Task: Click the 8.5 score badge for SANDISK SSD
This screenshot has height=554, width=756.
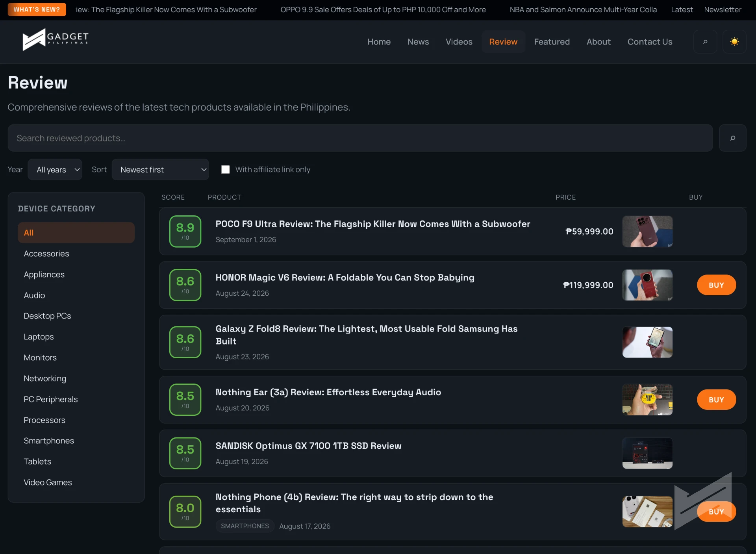Action: 185,453
